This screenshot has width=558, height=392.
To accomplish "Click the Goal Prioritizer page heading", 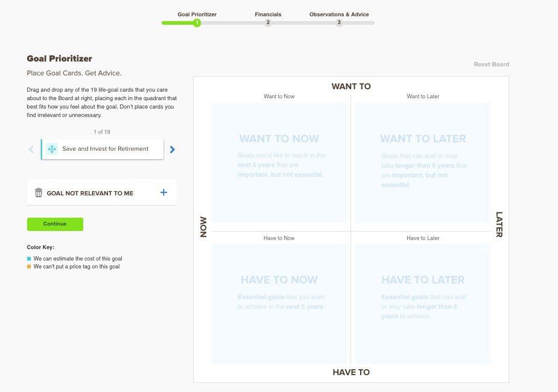I will click(x=60, y=58).
